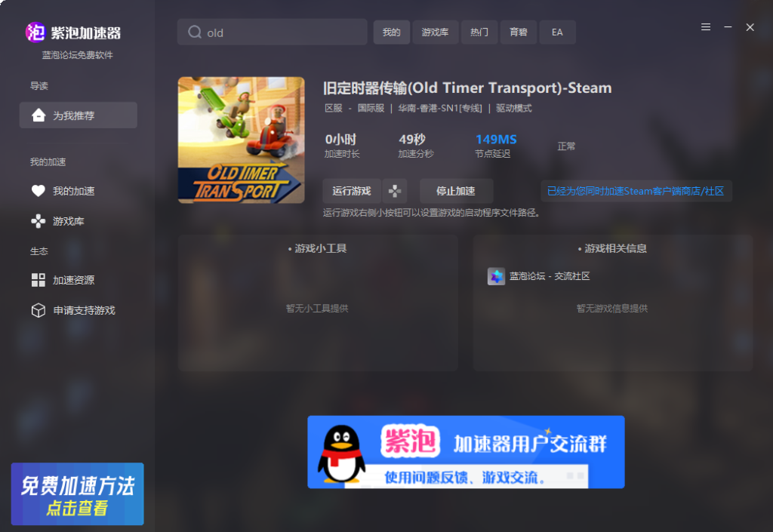
Task: Click the 149MS node latency value
Action: 496,140
